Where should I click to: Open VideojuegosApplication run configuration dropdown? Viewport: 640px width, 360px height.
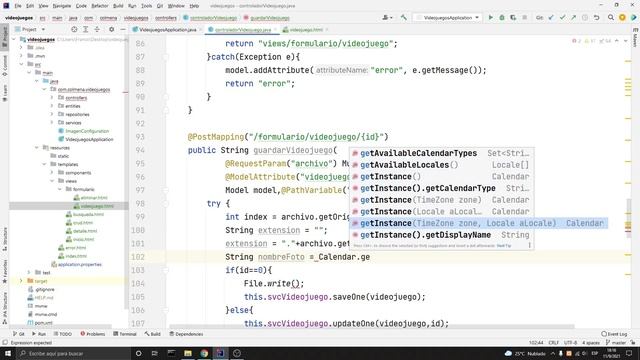pos(448,18)
